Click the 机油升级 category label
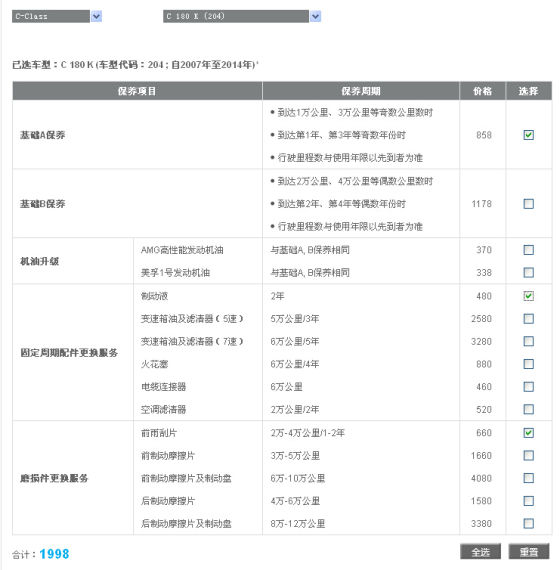 tap(39, 261)
